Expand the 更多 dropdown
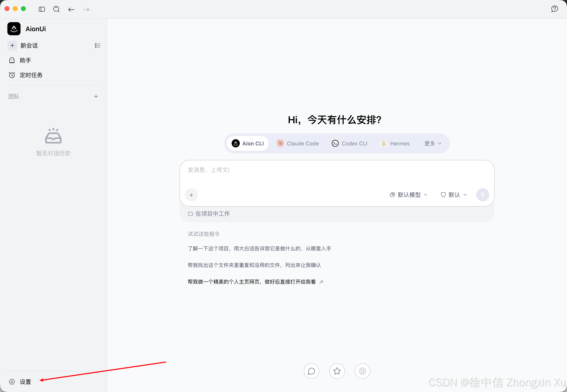567x392 pixels. point(433,144)
